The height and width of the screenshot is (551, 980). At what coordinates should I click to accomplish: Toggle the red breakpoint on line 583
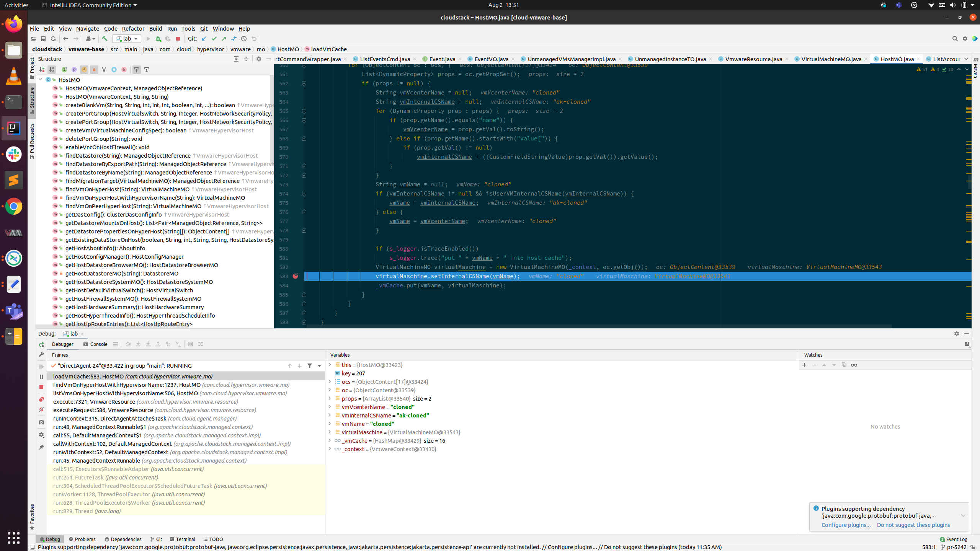click(296, 276)
